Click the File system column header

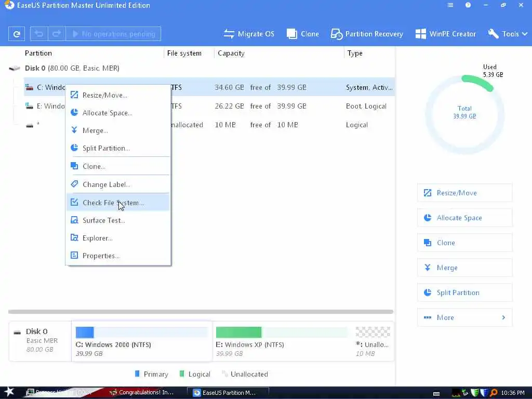click(184, 54)
